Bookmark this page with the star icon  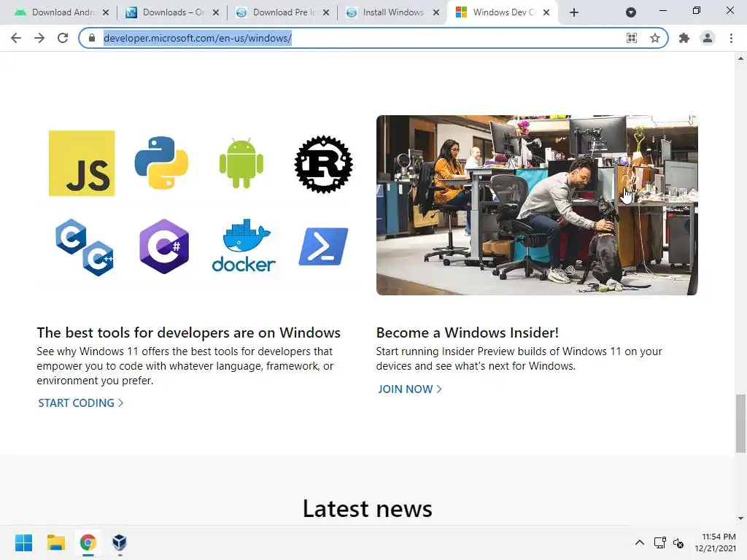coord(655,38)
